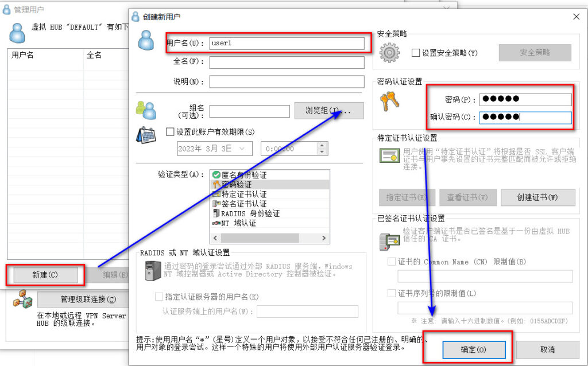Image resolution: width=588 pixels, height=366 pixels.
Task: Click the title bar icon of 管理用户 window
Action: [6, 10]
